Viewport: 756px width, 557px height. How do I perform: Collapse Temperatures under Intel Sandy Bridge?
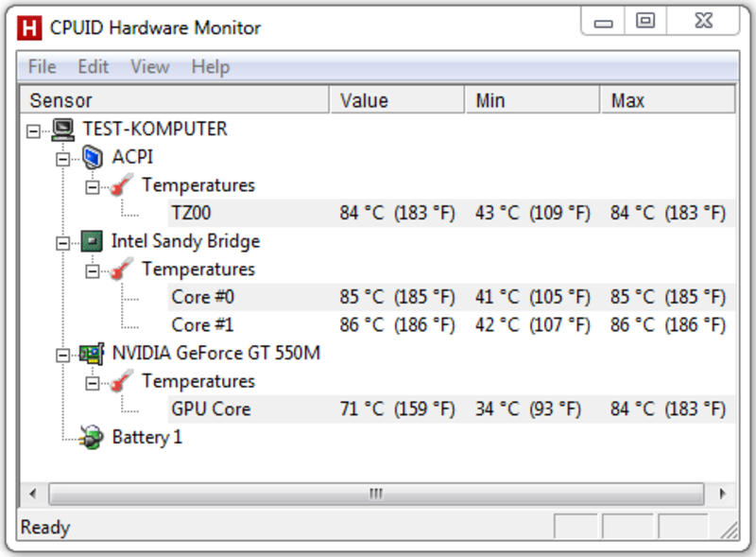(92, 270)
